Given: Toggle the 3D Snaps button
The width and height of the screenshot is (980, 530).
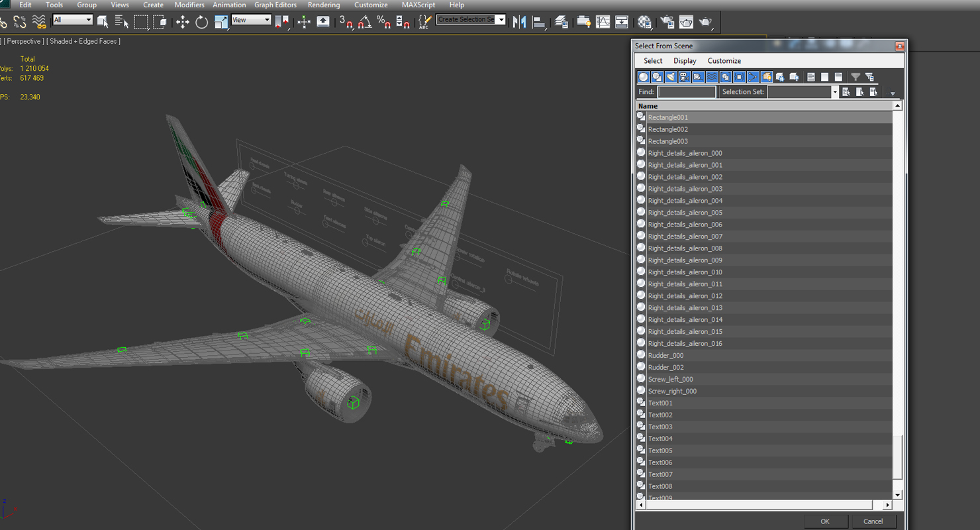Looking at the screenshot, I should pos(346,22).
